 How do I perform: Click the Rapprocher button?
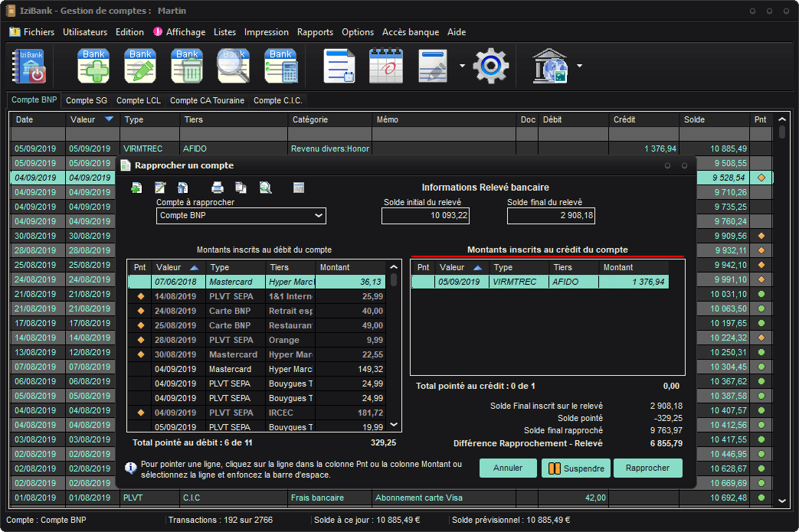click(647, 468)
